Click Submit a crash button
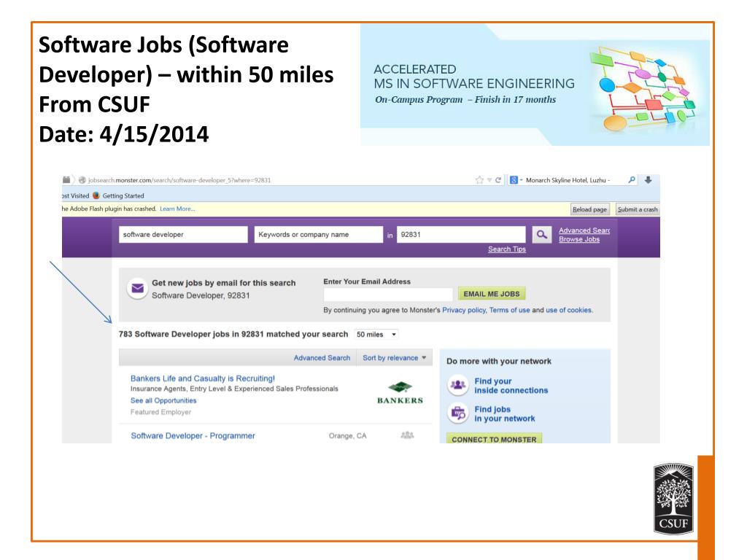 tap(638, 209)
